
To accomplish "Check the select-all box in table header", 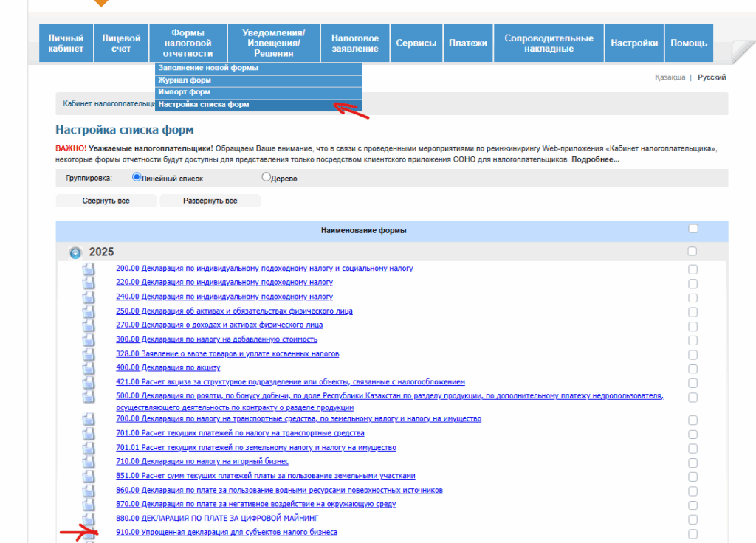I will [x=693, y=229].
